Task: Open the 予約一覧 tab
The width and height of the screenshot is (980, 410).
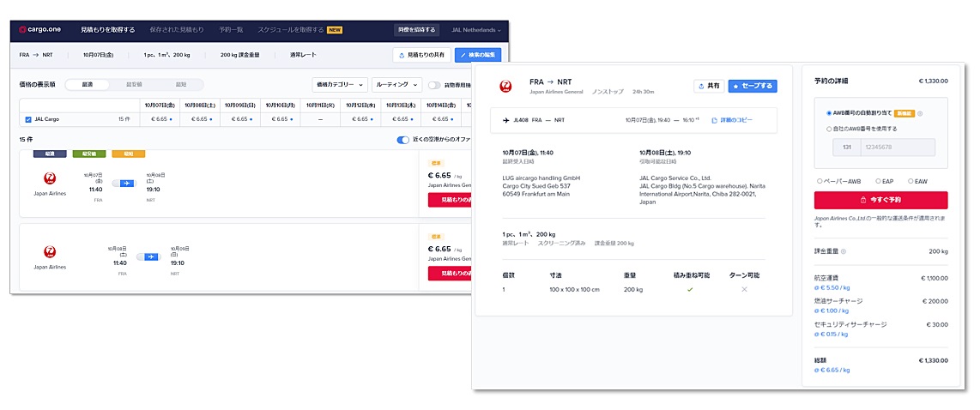Action: (x=231, y=29)
